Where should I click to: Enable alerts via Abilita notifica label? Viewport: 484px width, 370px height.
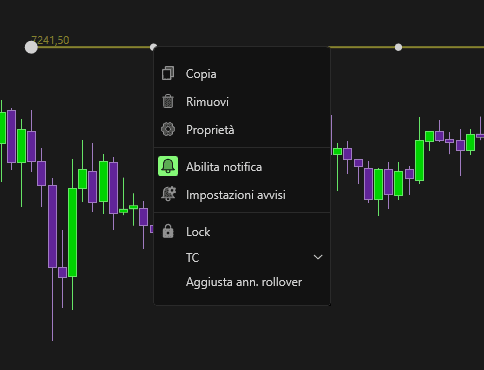point(224,167)
